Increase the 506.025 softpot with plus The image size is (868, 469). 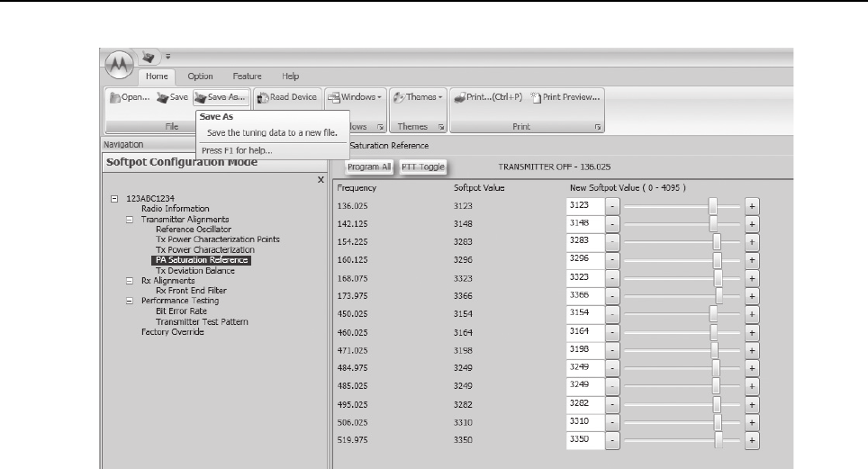click(x=752, y=422)
